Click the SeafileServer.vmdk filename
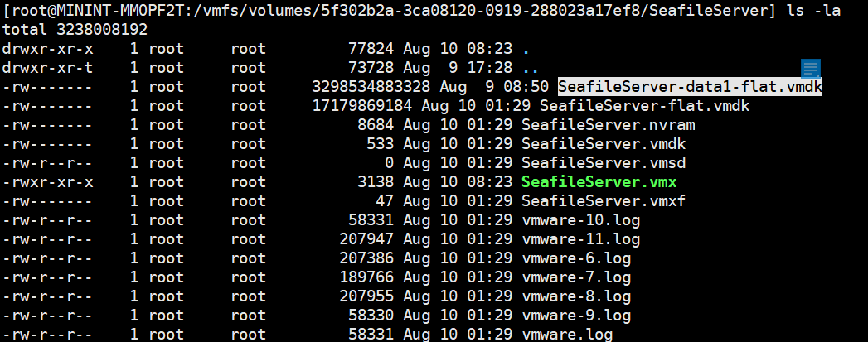The height and width of the screenshot is (342, 868). pyautogui.click(x=604, y=144)
